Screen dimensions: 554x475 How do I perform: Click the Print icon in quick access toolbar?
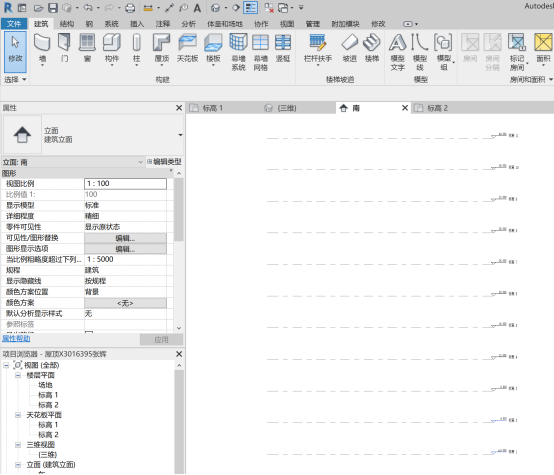point(130,8)
